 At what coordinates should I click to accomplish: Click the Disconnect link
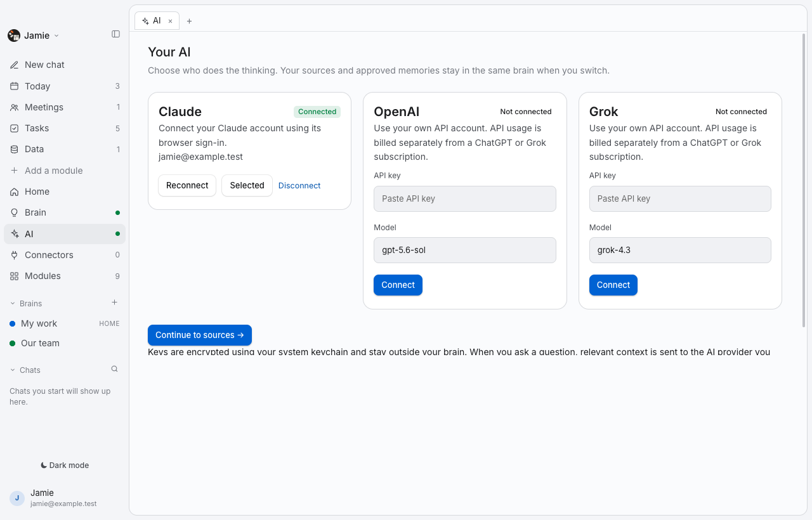click(299, 186)
